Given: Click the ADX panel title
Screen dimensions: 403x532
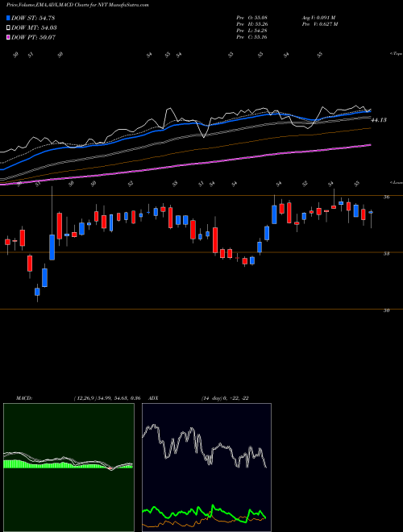Looking at the screenshot, I should coord(154,398).
